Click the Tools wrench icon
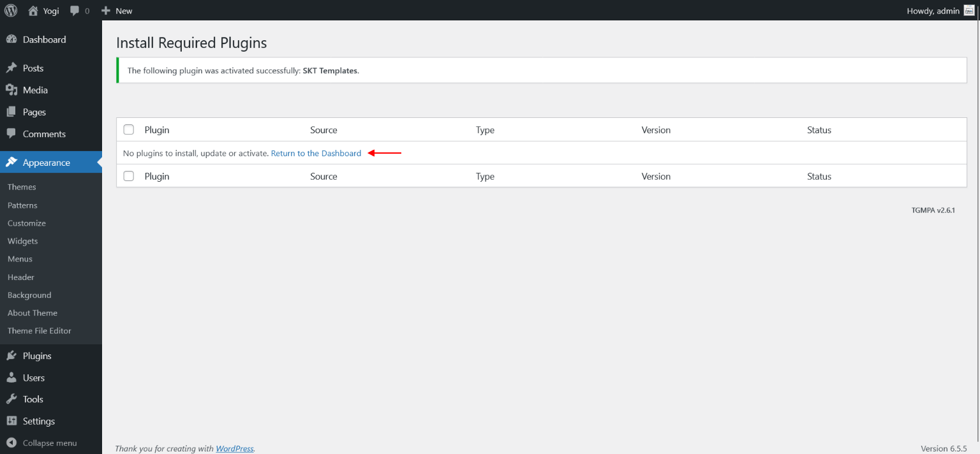The image size is (980, 454). (11, 399)
